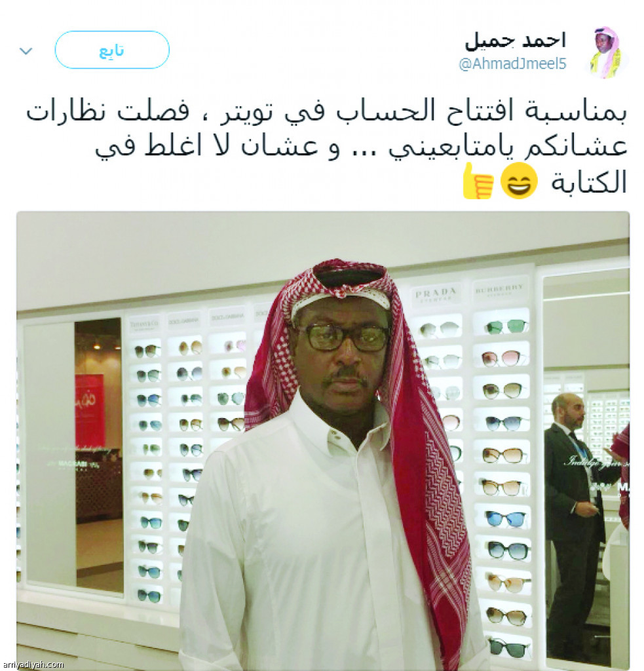Viewport: 644px width, 671px height.
Task: Click the bright blue sunglasses on display
Action: coord(505,519)
